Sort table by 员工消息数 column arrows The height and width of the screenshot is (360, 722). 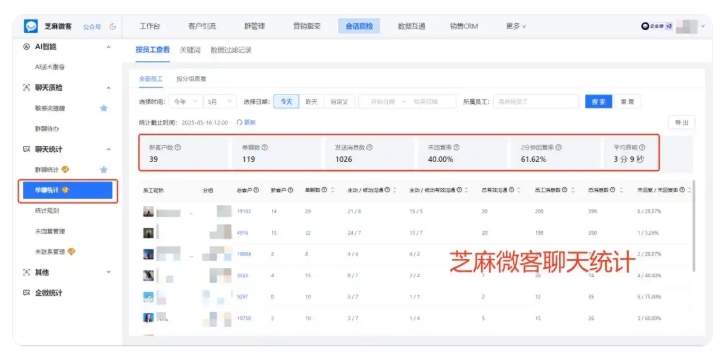(x=572, y=190)
